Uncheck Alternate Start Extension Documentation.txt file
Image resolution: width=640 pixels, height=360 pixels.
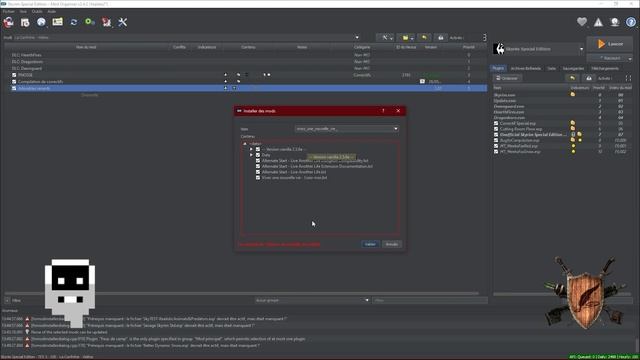click(x=258, y=166)
